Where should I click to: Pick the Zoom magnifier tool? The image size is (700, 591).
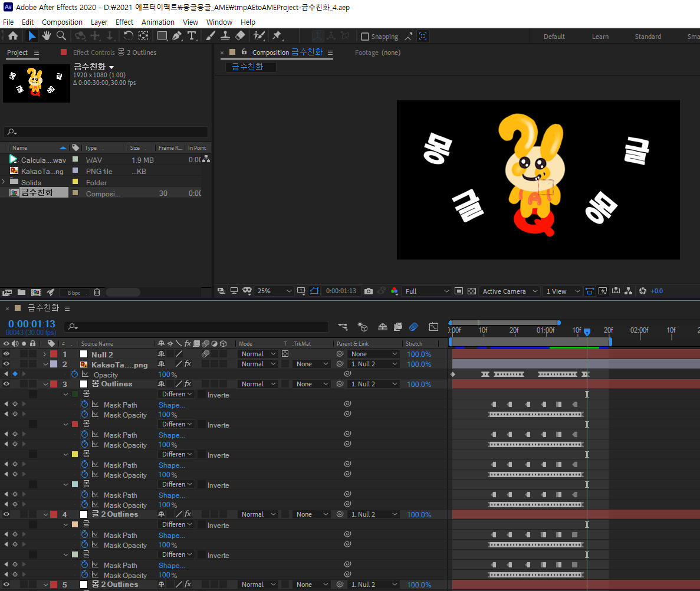[x=61, y=36]
